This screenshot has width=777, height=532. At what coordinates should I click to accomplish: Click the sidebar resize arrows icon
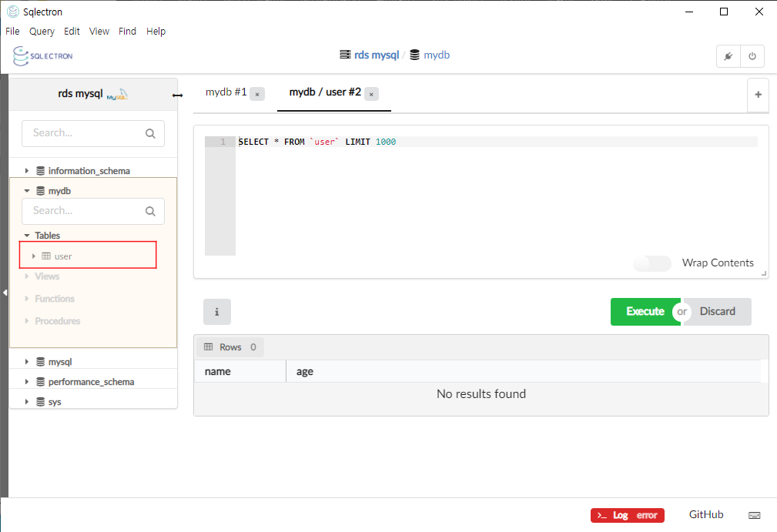point(177,95)
